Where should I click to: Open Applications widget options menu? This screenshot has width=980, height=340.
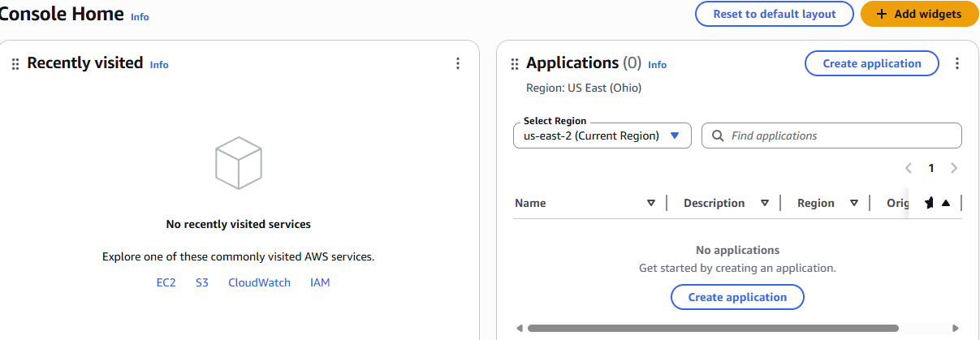(956, 63)
